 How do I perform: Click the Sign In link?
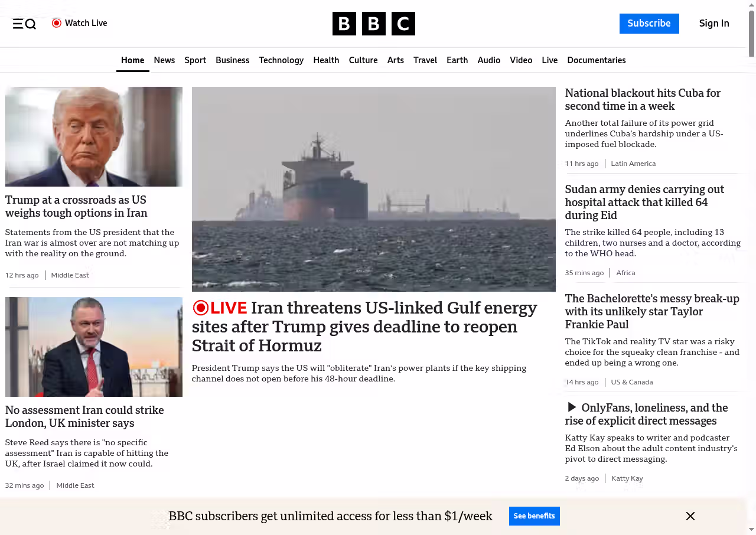(713, 24)
